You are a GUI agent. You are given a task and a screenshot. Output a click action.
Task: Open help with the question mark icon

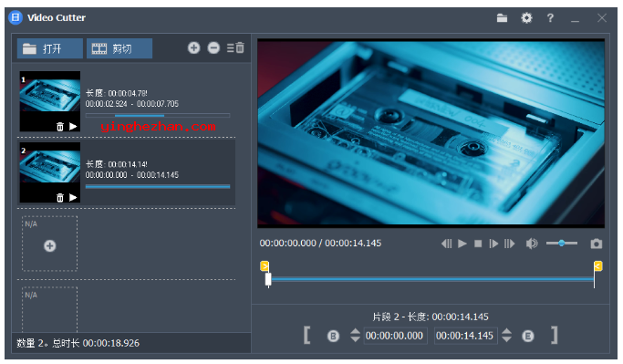(x=550, y=18)
